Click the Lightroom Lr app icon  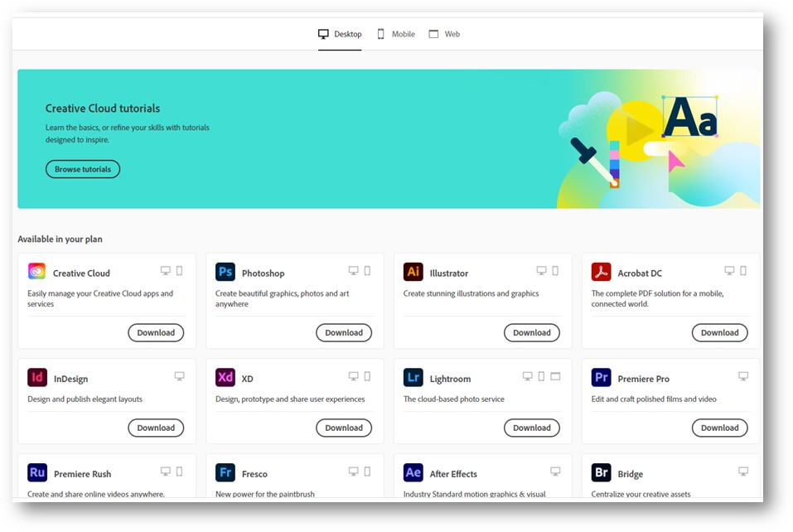pyautogui.click(x=413, y=376)
